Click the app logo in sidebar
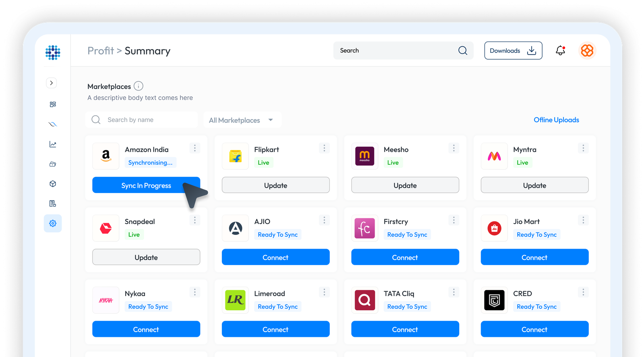Image resolution: width=644 pixels, height=357 pixels. click(x=53, y=52)
